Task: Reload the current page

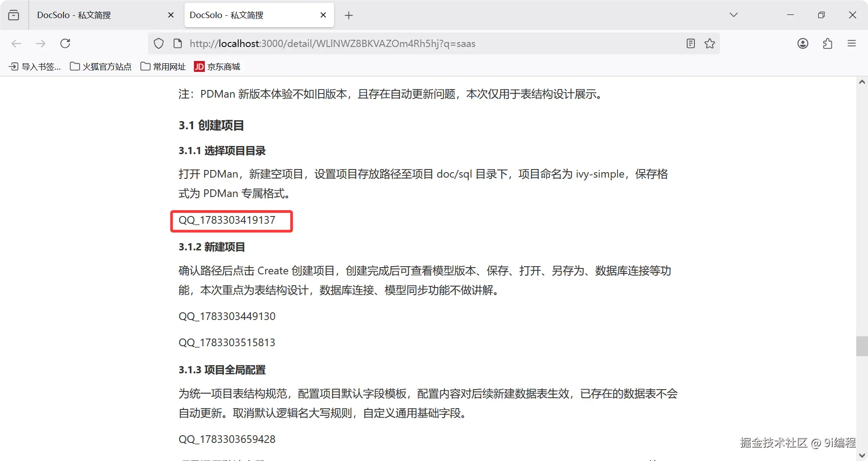Action: 65,43
